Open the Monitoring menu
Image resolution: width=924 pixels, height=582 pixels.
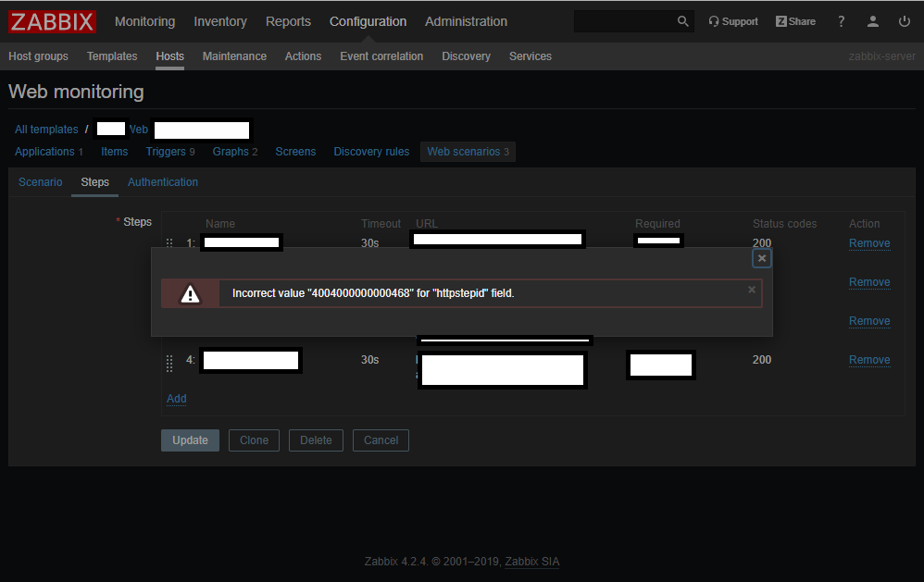coord(145,21)
